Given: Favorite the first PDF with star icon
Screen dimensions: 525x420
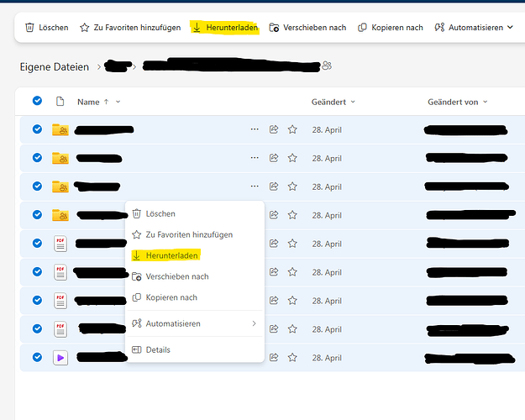Looking at the screenshot, I should (x=292, y=243).
